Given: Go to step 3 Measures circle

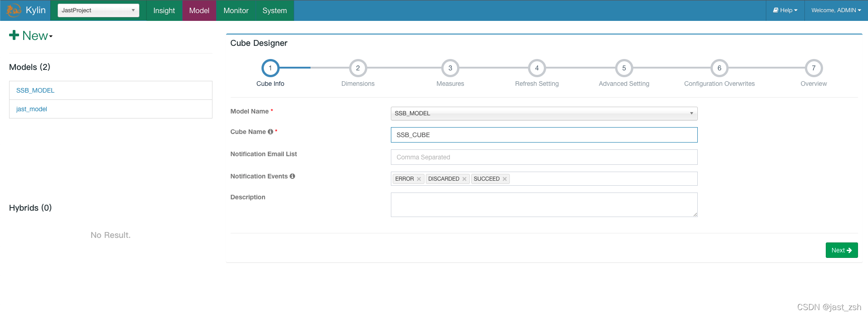Looking at the screenshot, I should pyautogui.click(x=450, y=68).
